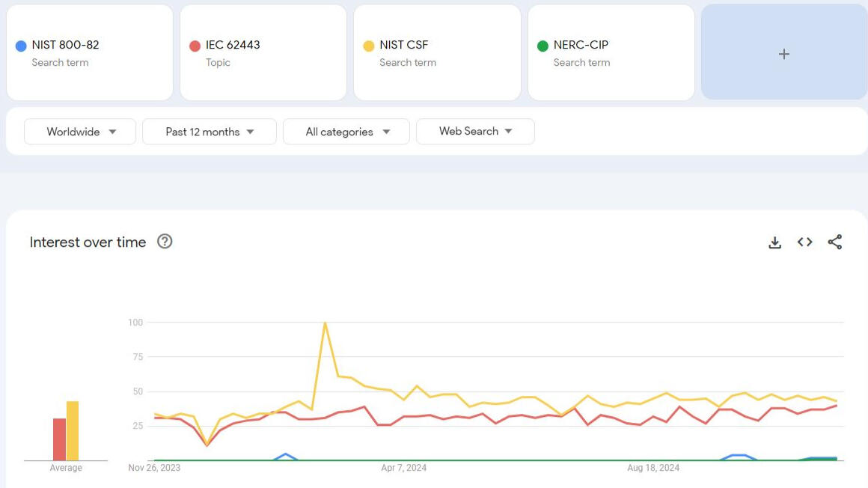
Task: Share the Interest over time chart
Action: coord(835,242)
